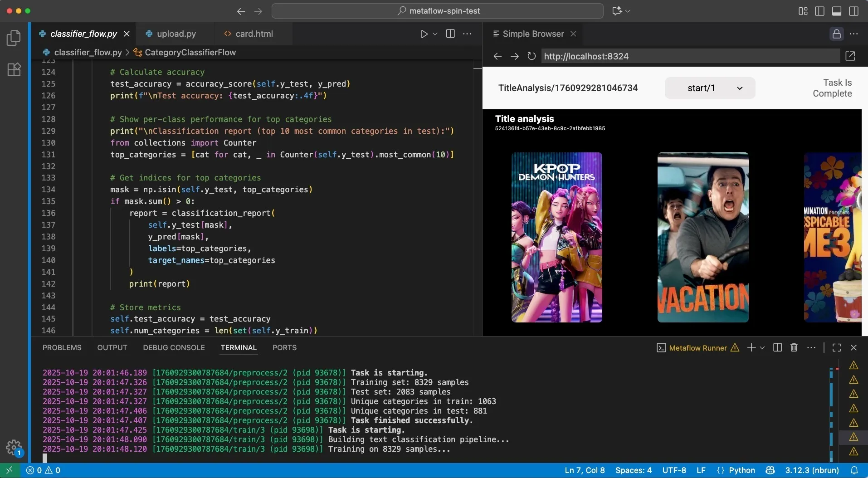868x478 pixels.
Task: Open the Explorer sidebar view
Action: 14,38
